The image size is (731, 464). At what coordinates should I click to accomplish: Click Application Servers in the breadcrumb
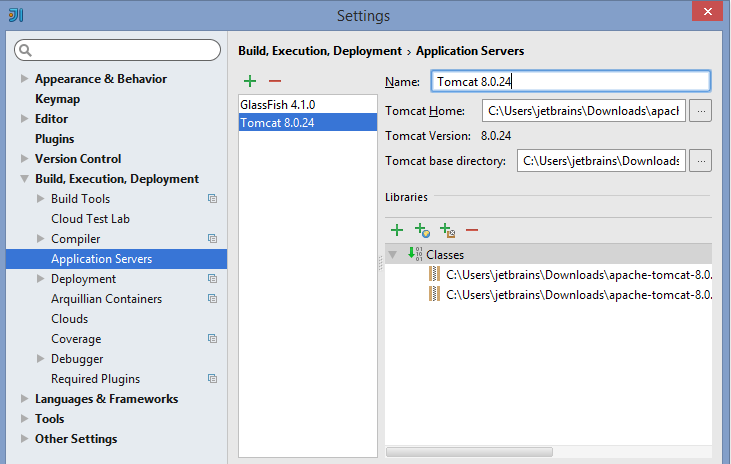pos(470,51)
